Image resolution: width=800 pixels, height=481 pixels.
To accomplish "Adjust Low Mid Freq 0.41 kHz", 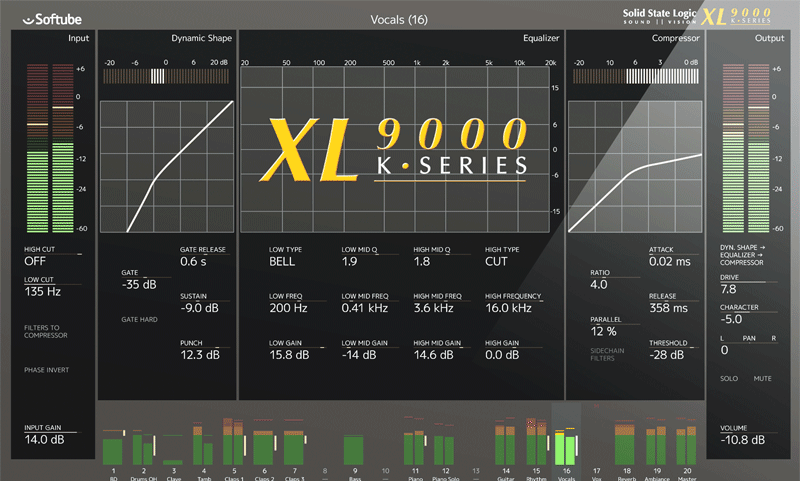I will (x=365, y=308).
